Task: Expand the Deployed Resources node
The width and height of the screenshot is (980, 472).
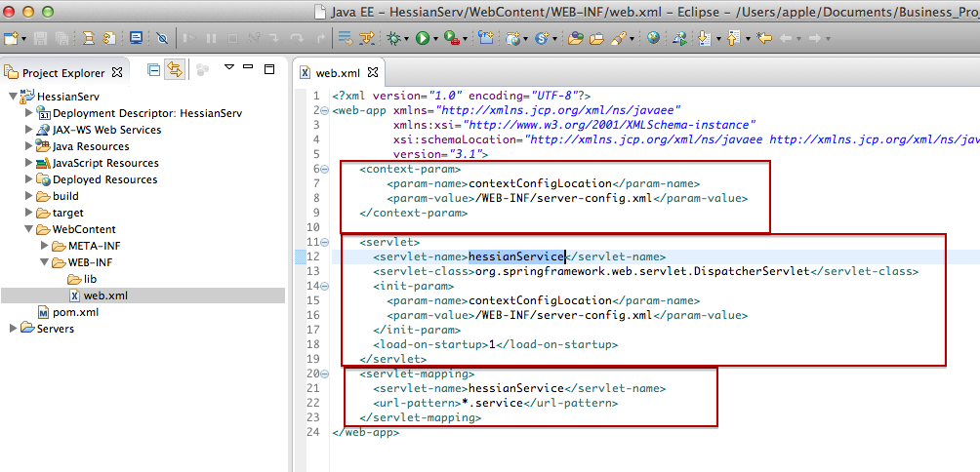Action: [x=28, y=179]
